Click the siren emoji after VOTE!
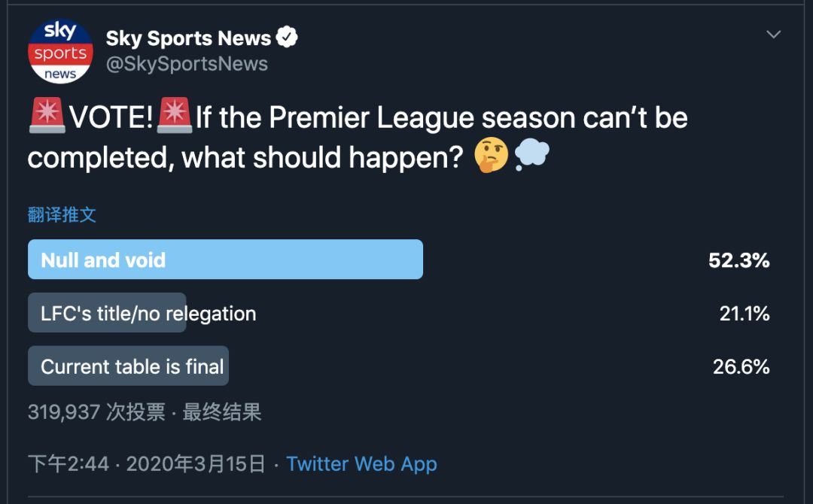Viewport: 813px width, 504px height. click(x=175, y=118)
